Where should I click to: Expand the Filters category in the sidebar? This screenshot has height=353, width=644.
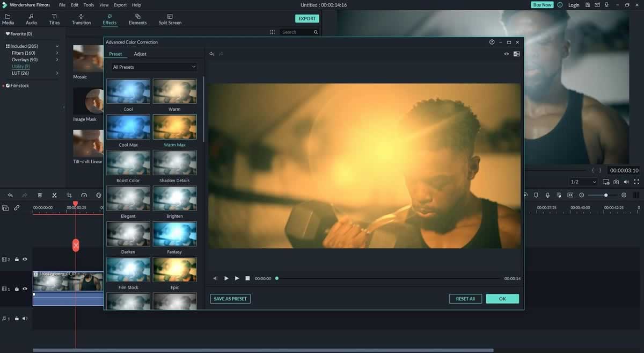tap(57, 53)
